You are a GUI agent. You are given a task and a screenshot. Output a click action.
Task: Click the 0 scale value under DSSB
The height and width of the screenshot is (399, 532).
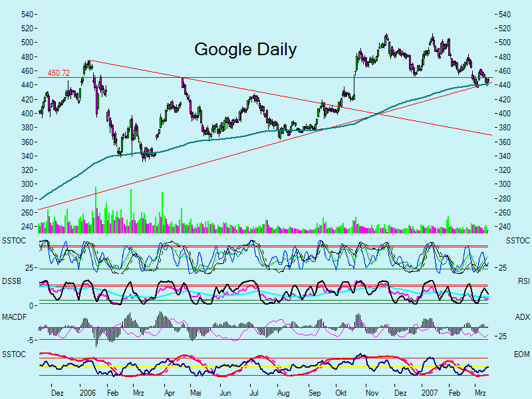(31, 306)
